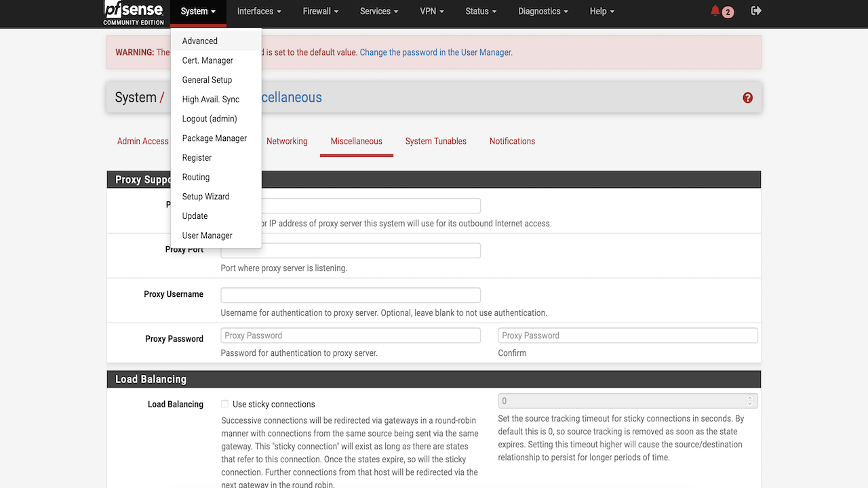Viewport: 868px width, 488px height.
Task: Choose Update in the System menu
Action: [x=216, y=216]
